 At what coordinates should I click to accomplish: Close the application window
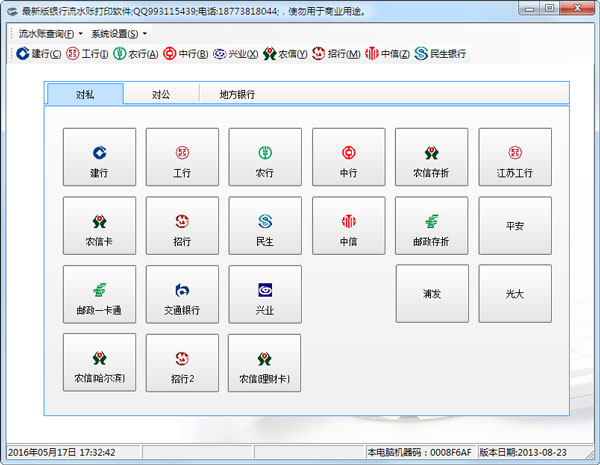[x=577, y=8]
